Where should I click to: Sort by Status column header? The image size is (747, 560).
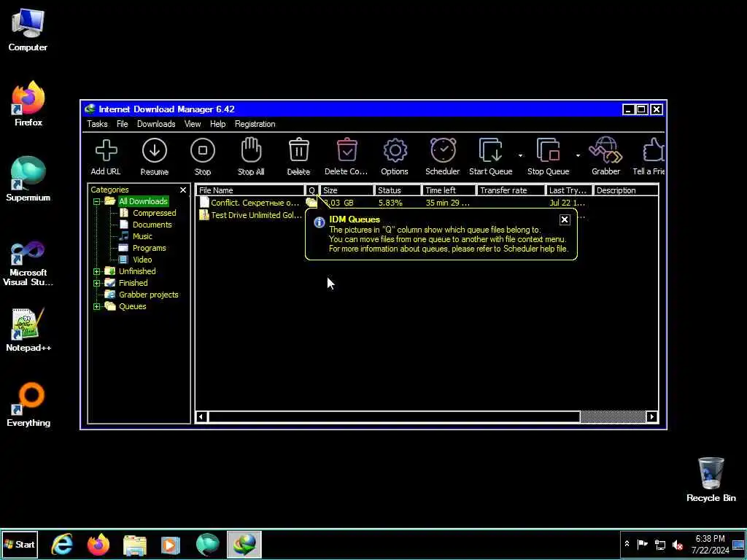pos(398,190)
